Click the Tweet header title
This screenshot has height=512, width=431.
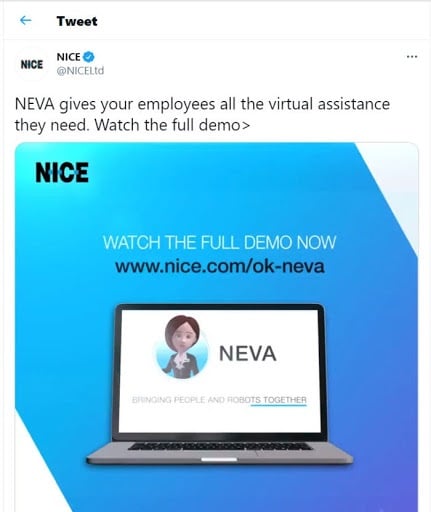click(77, 21)
